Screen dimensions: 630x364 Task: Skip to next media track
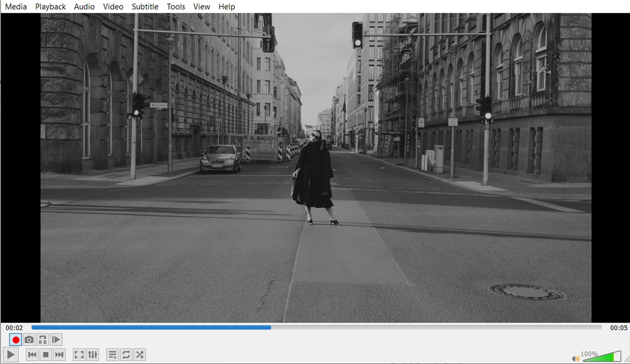59,355
